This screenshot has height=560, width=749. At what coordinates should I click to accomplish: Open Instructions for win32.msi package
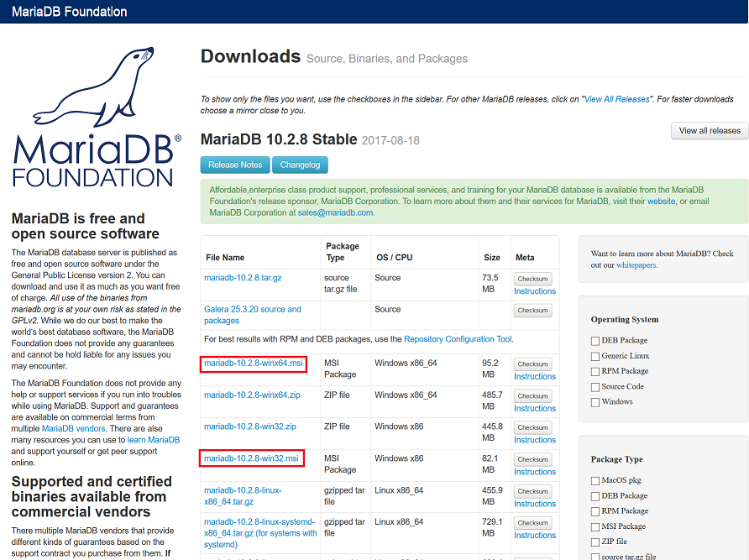pos(535,472)
